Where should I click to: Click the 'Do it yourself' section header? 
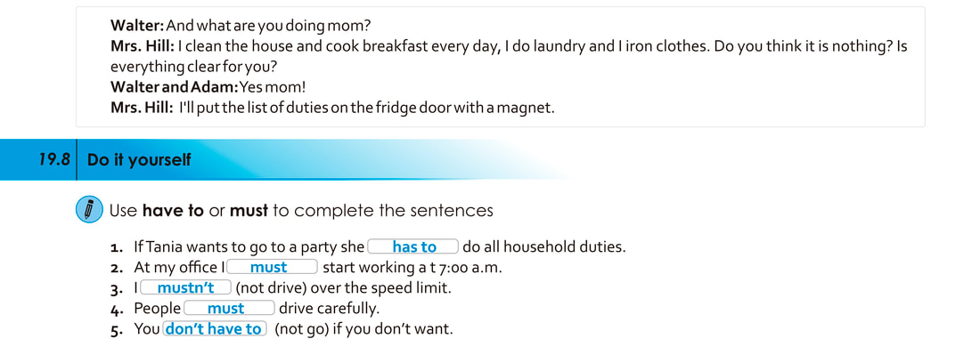pyautogui.click(x=139, y=160)
